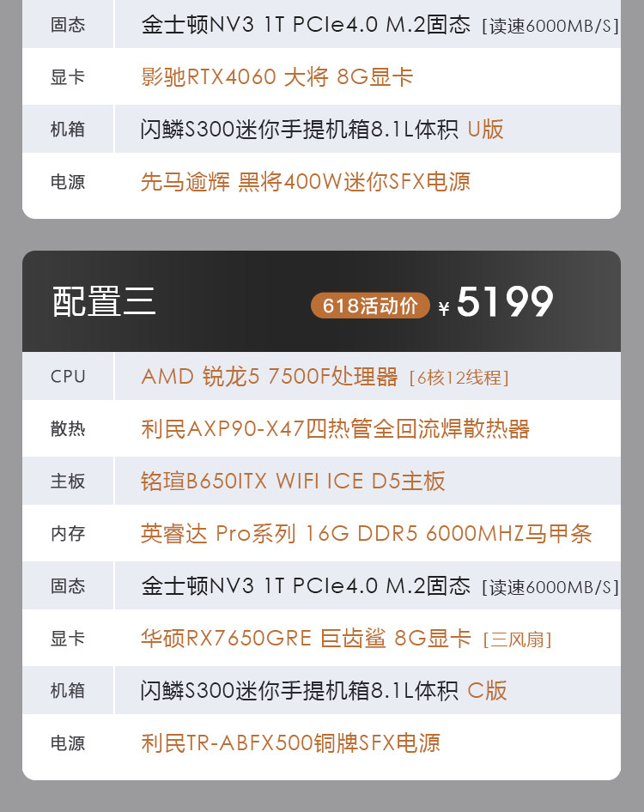The image size is (644, 812).
Task: Open AMD 锐龙5 7500F处理器 entry
Action: click(x=270, y=377)
